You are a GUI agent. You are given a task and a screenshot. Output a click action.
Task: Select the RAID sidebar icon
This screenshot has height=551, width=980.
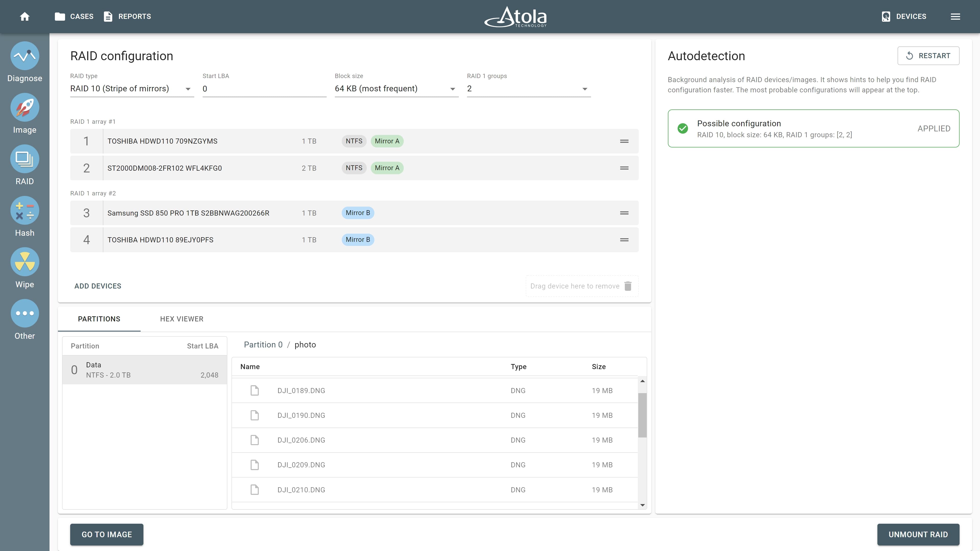[x=25, y=159]
